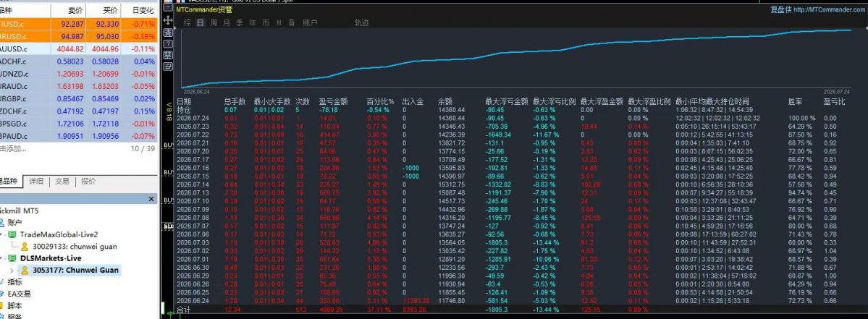Open the 年 yearly tab
868x319 pixels.
pyautogui.click(x=253, y=22)
